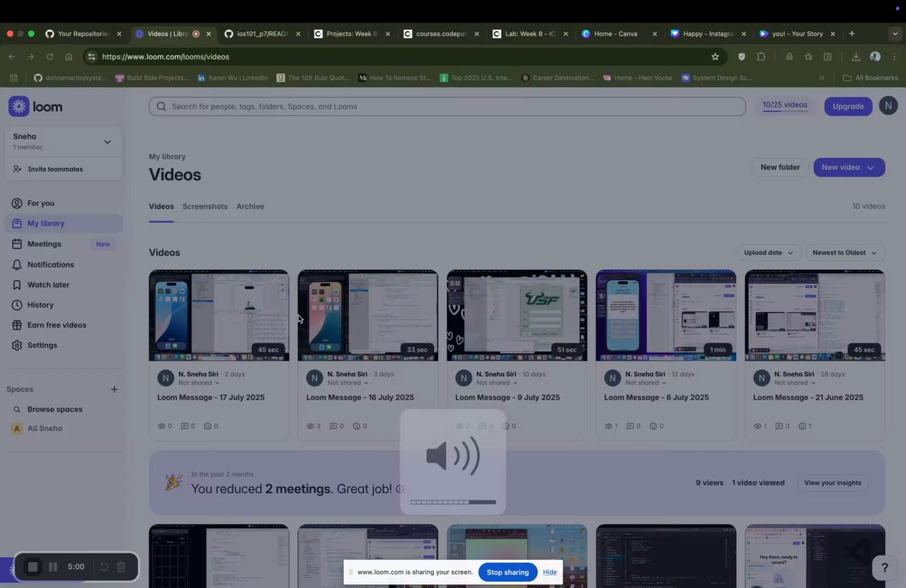Switch to the Archive tab

pyautogui.click(x=250, y=207)
